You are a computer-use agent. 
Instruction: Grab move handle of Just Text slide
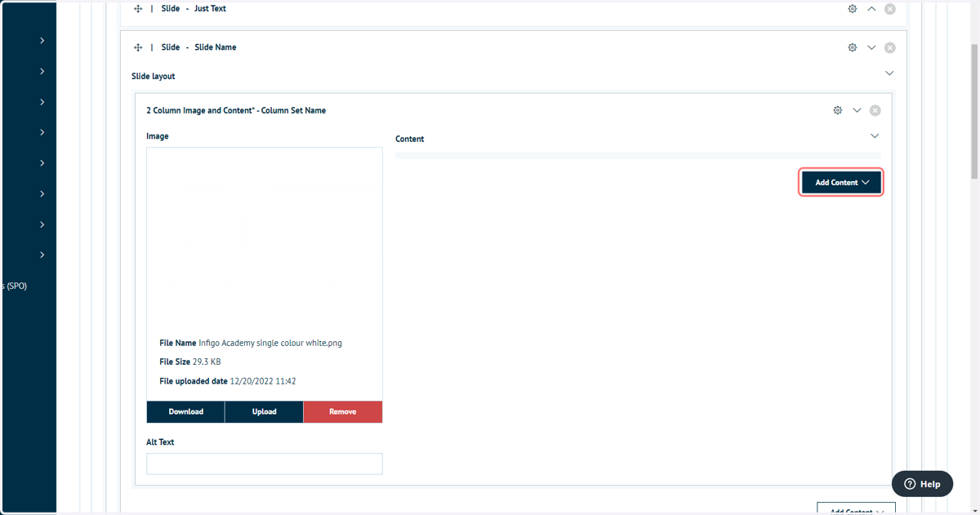pyautogui.click(x=138, y=9)
